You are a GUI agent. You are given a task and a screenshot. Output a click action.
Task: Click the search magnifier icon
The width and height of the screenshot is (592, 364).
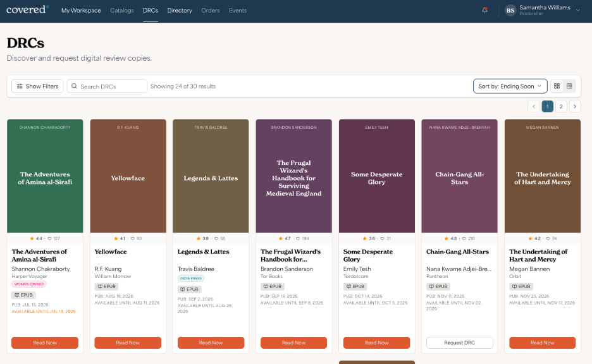click(x=75, y=86)
